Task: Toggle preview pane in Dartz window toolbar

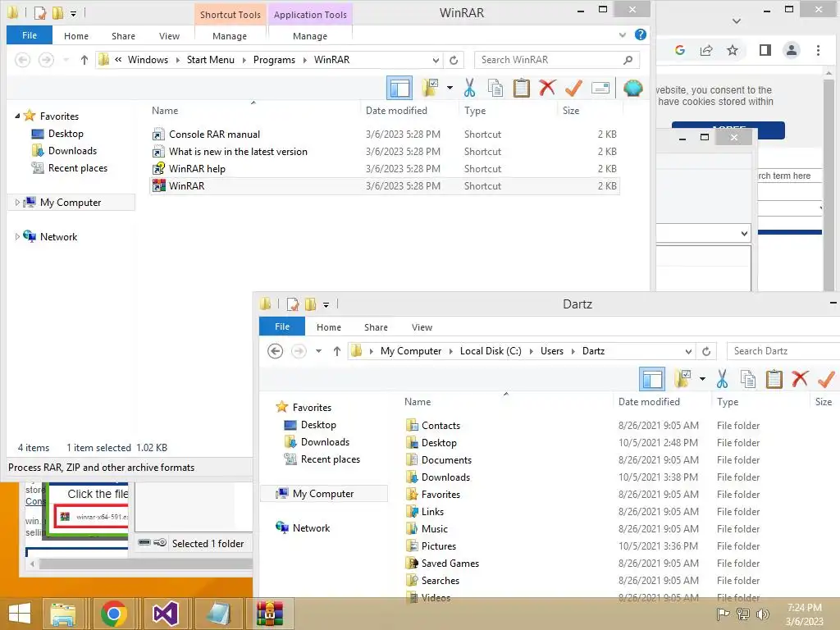Action: pos(652,379)
